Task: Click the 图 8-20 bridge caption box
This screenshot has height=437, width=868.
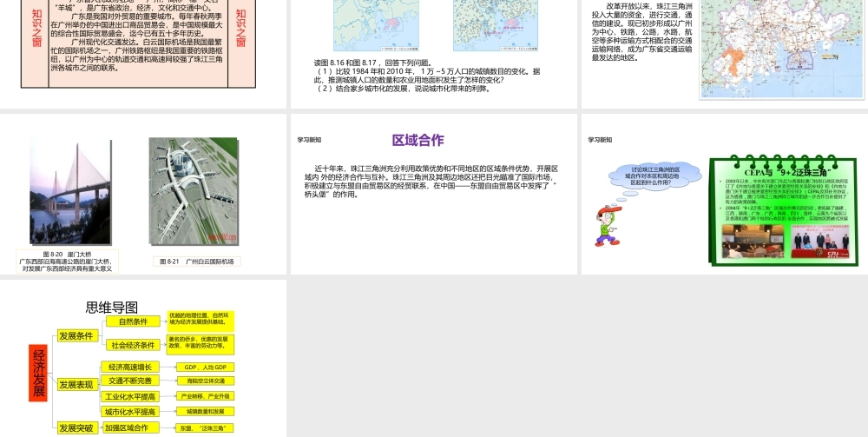Action: coord(67,262)
